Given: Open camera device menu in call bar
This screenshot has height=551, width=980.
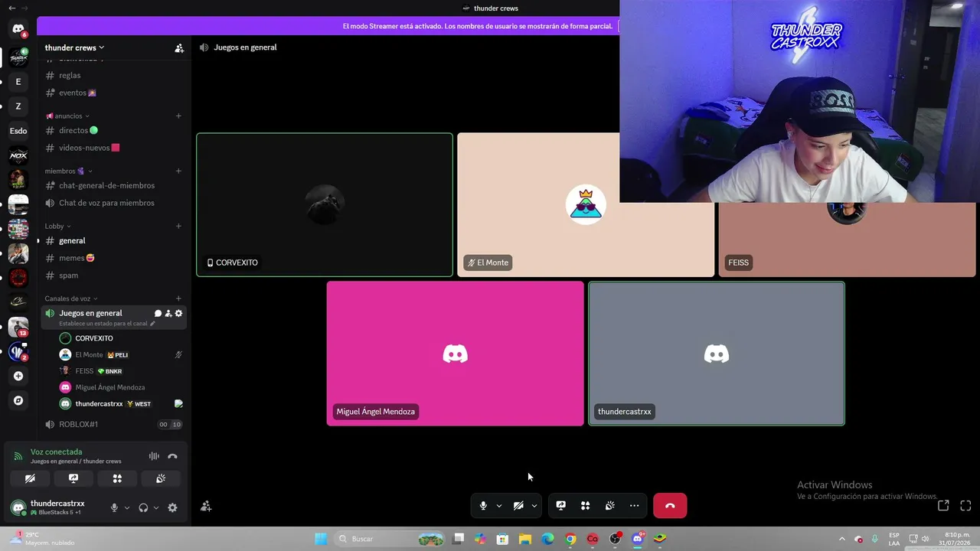Looking at the screenshot, I should [x=534, y=506].
